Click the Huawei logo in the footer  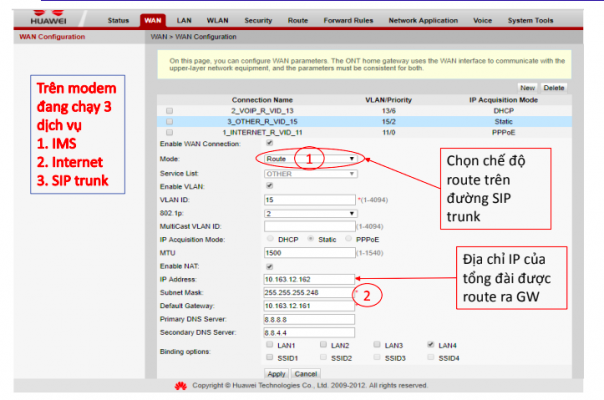181,385
